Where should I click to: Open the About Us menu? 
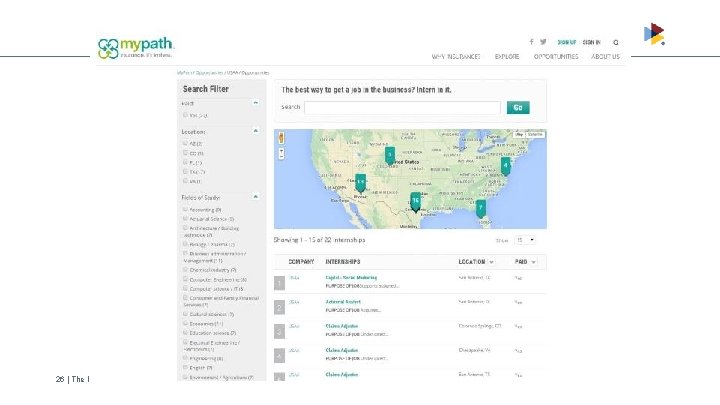coord(605,56)
